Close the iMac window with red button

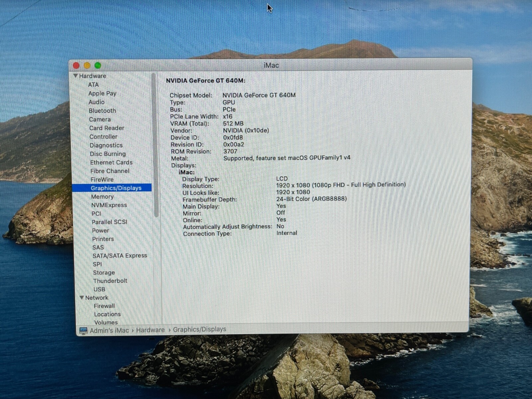click(x=76, y=66)
